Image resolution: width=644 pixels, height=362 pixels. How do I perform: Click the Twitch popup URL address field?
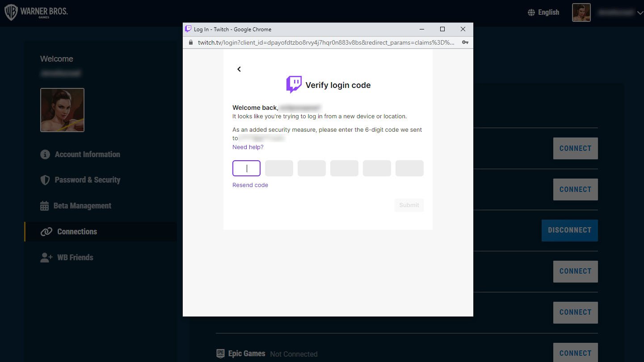pos(326,42)
